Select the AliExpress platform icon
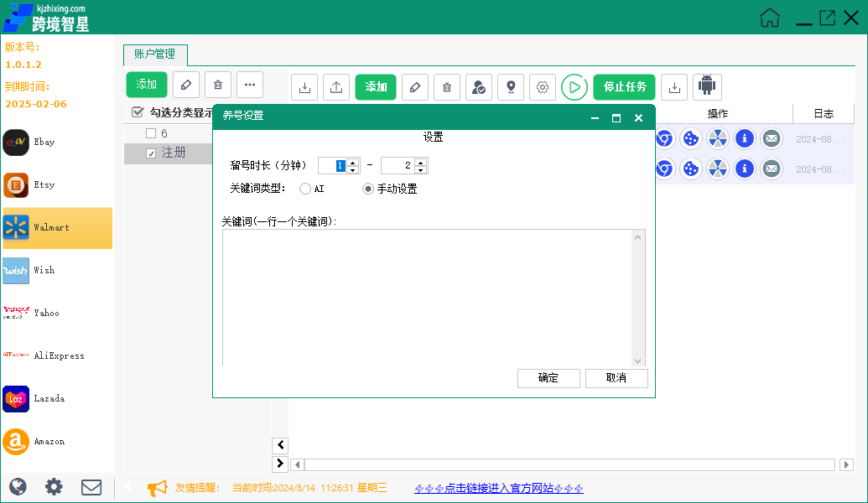868x503 pixels. [x=16, y=355]
